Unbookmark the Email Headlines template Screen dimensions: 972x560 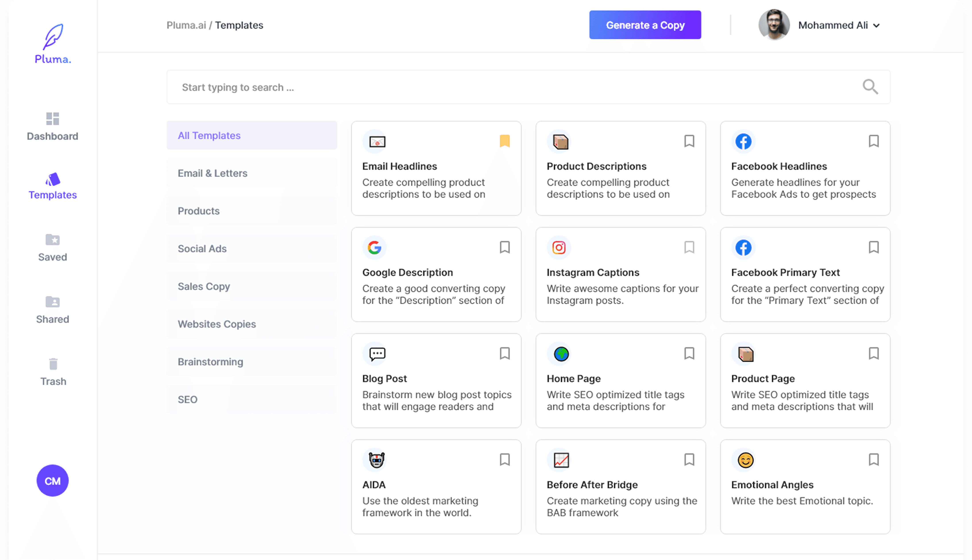504,141
